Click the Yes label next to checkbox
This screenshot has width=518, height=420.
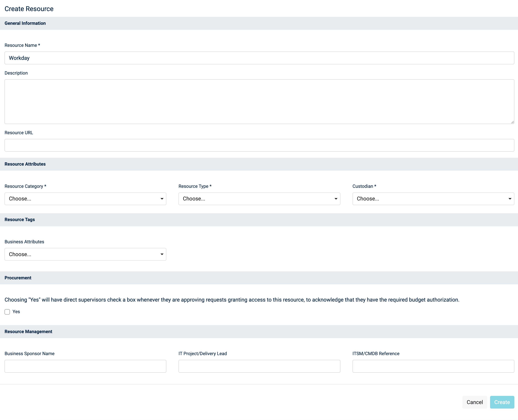tap(16, 312)
